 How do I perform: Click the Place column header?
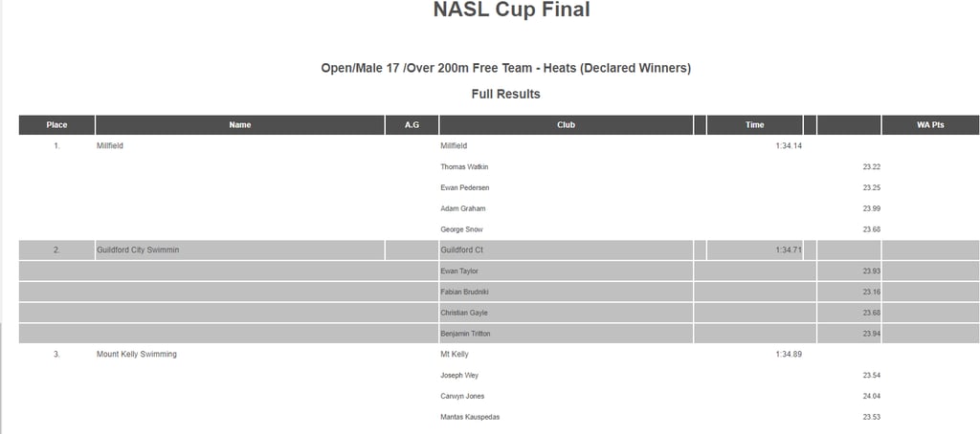[x=56, y=125]
